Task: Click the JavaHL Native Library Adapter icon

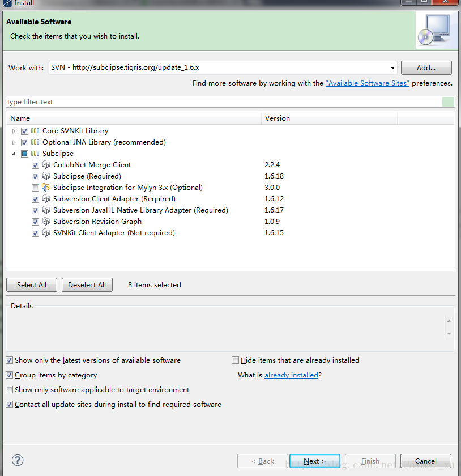Action: 46,210
